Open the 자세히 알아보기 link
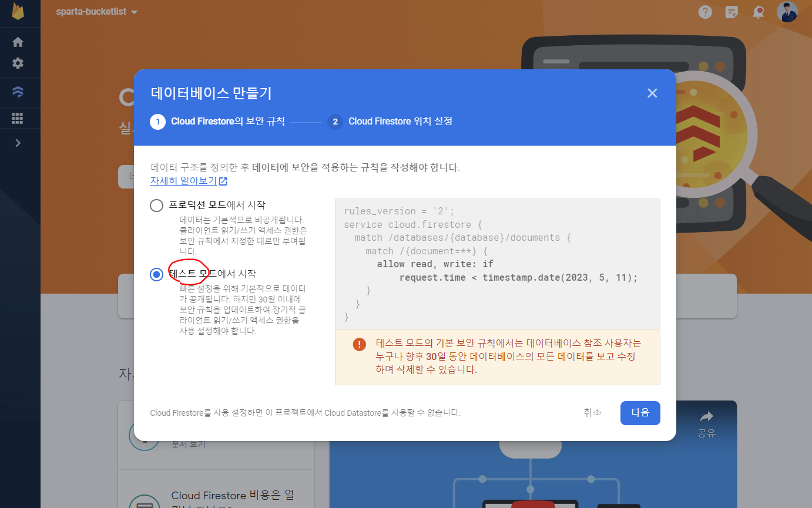Screen dimensions: 812x508 (189, 181)
